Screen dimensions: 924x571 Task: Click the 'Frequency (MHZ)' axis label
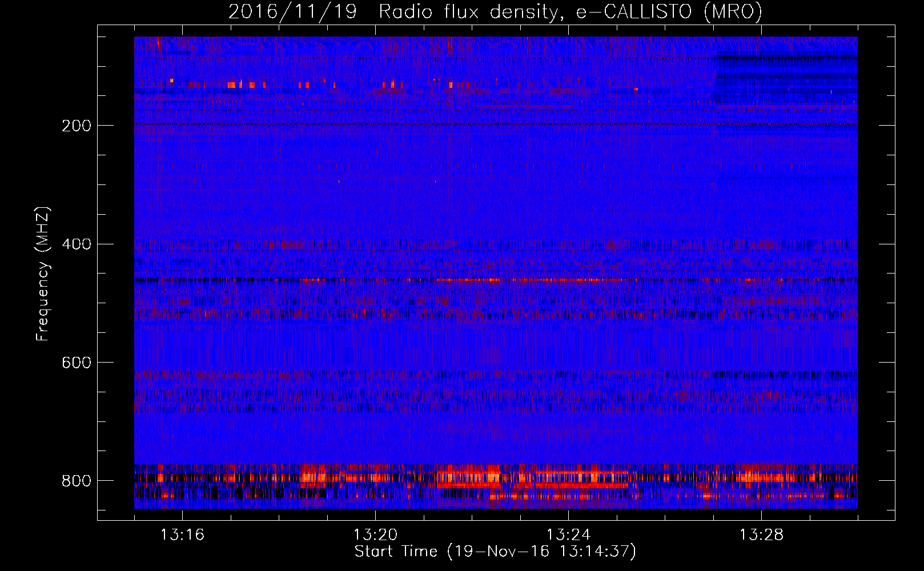(x=42, y=274)
